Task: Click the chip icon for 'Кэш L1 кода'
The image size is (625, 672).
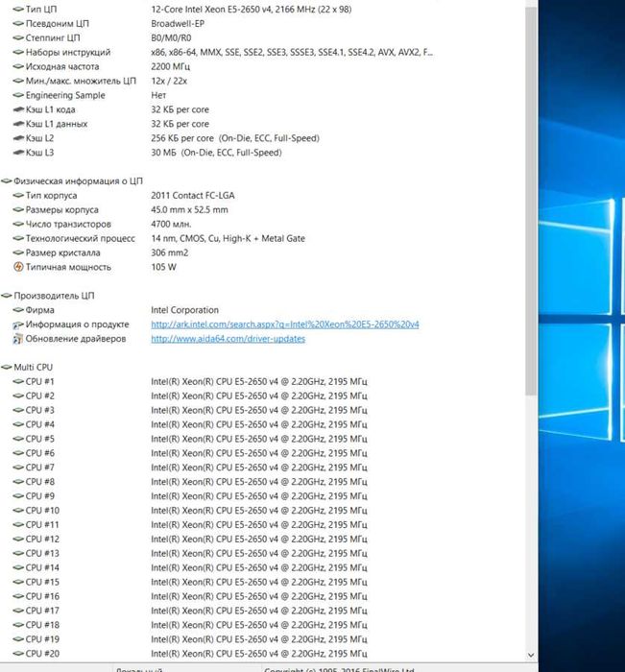Action: pos(18,109)
